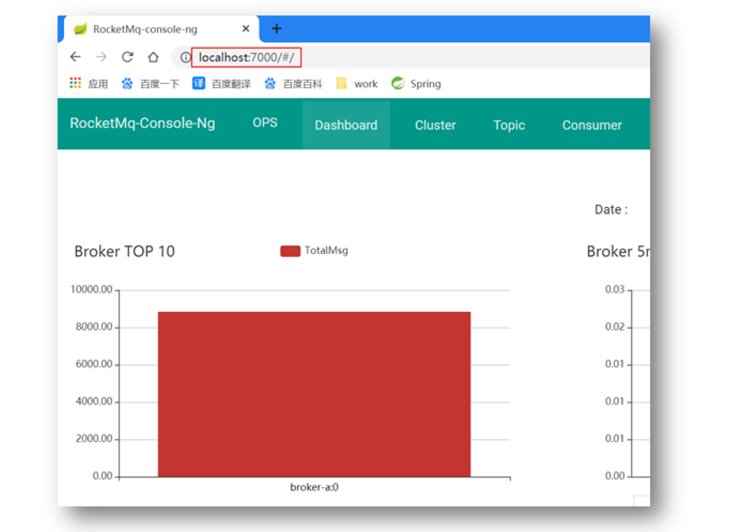This screenshot has width=756, height=532.
Task: Open the Cluster menu
Action: coord(435,125)
